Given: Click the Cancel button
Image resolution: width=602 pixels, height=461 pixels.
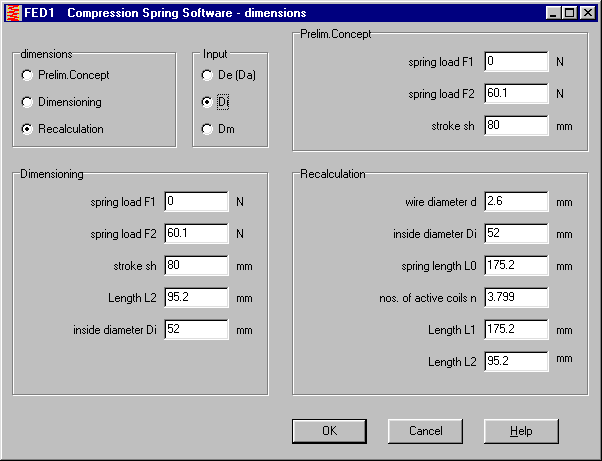Looking at the screenshot, I should 425,431.
